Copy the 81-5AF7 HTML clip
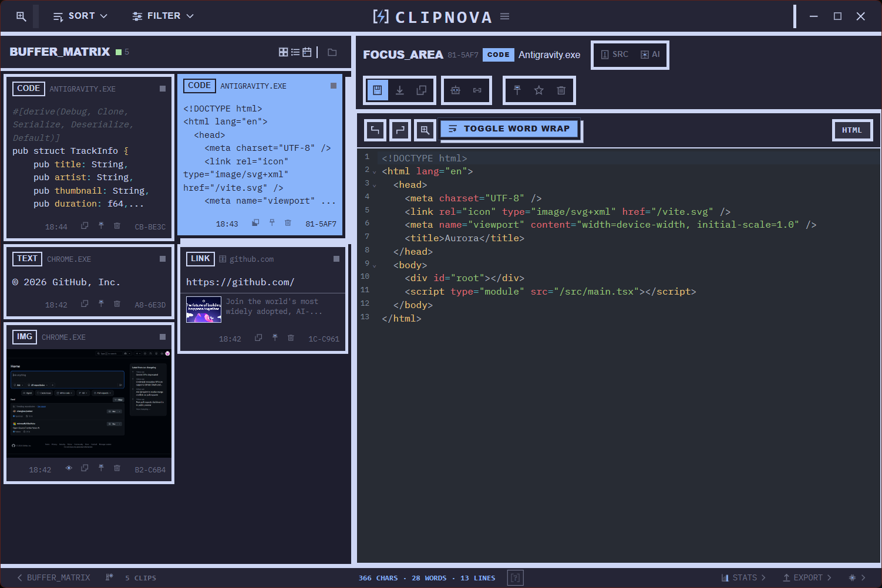 255,223
